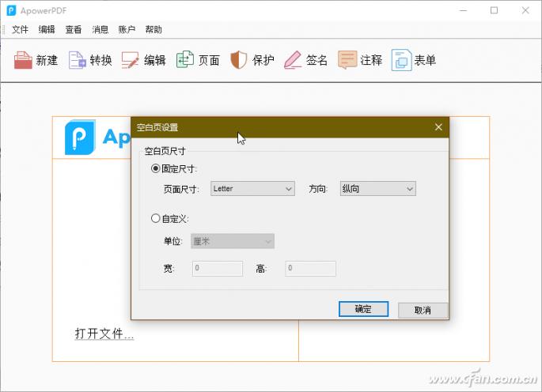Viewport: 542px width, 392px height.
Task: Click the 打开文件... link
Action: tap(104, 334)
